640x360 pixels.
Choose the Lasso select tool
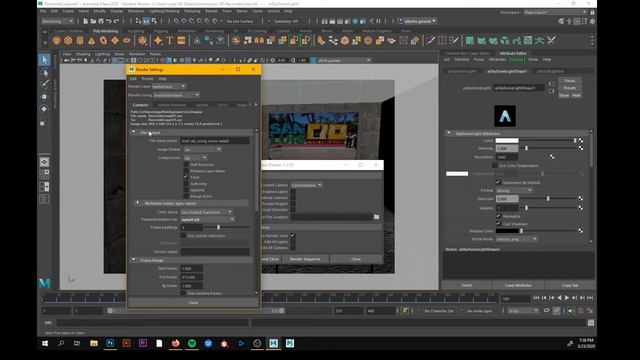[44, 73]
